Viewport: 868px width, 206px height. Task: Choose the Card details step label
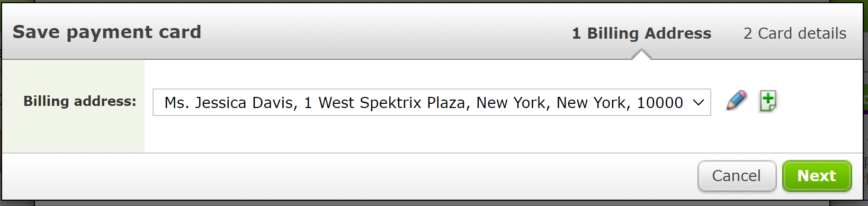(795, 33)
